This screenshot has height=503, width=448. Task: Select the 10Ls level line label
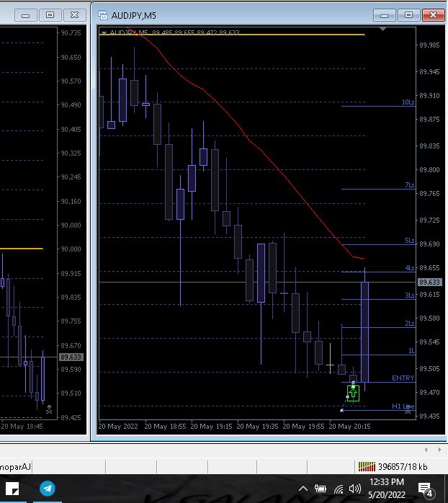click(408, 102)
